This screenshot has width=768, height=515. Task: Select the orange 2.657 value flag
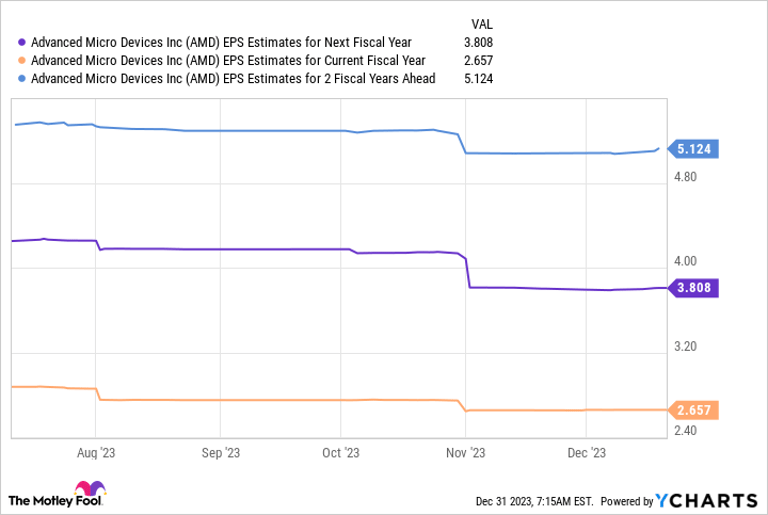pos(693,410)
